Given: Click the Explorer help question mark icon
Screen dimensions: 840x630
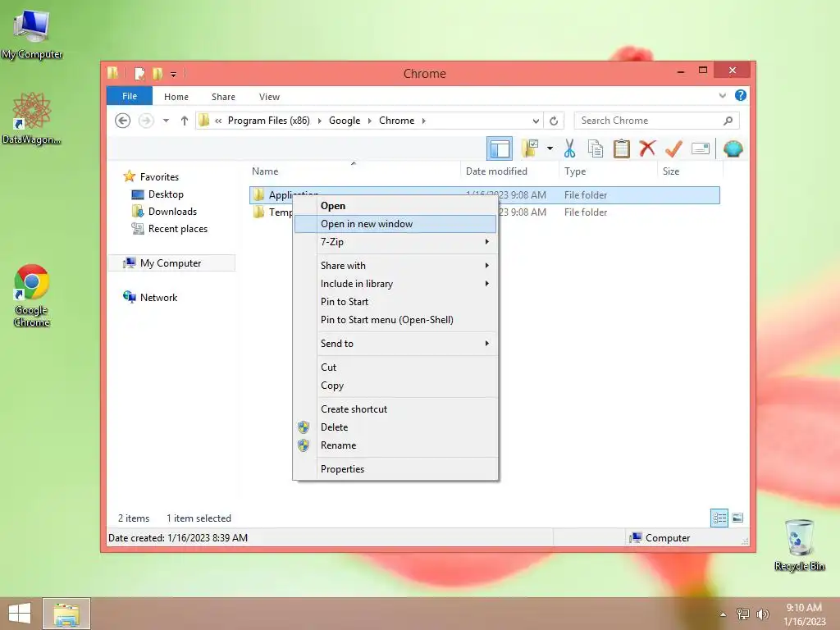Looking at the screenshot, I should 741,95.
